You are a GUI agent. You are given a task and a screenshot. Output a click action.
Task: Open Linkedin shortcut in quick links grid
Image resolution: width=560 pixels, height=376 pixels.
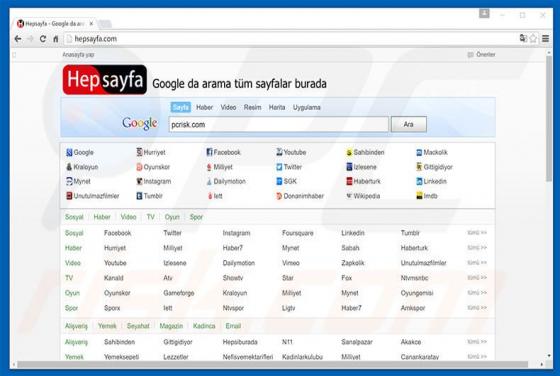click(x=431, y=181)
